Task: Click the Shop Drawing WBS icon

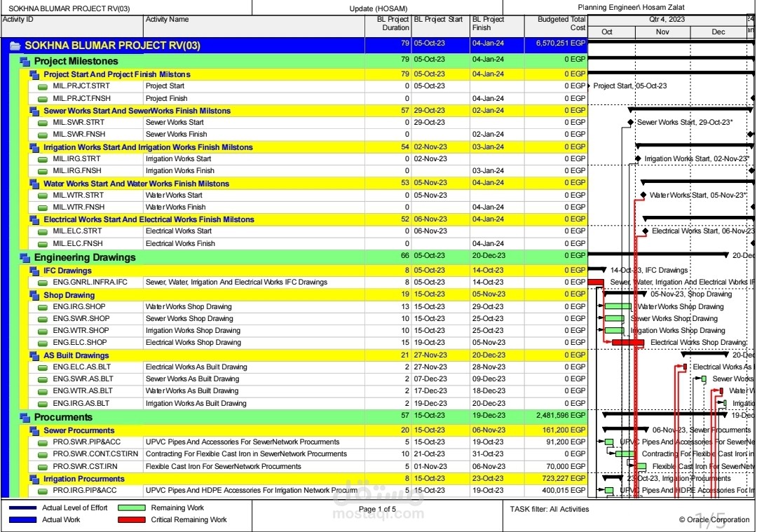Action: click(x=34, y=295)
